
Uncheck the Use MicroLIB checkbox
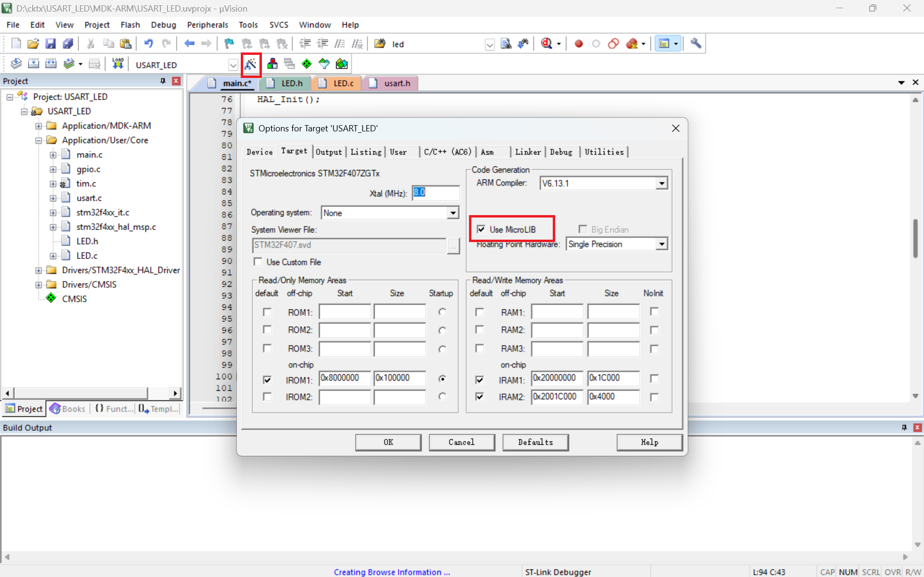coord(481,229)
